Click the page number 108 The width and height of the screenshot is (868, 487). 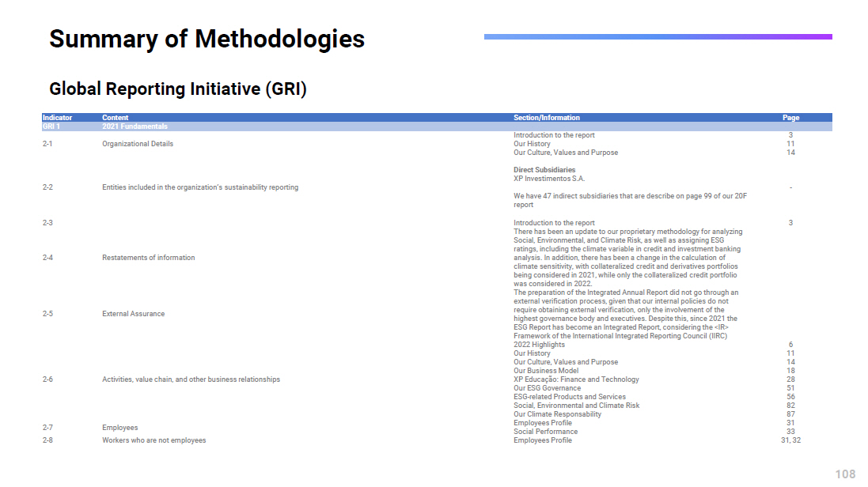[x=845, y=474]
